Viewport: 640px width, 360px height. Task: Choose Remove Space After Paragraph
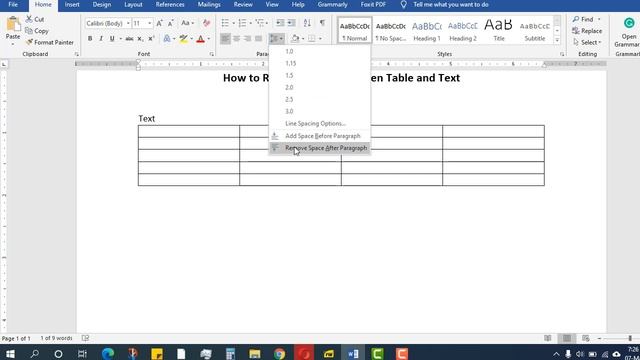pyautogui.click(x=320, y=148)
